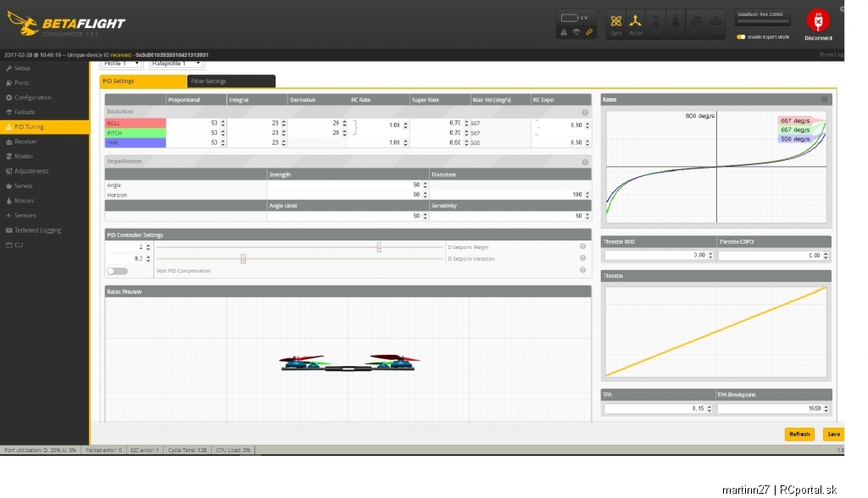868x498 pixels.
Task: Click the Basic/Acro help icon
Action: pos(585,113)
